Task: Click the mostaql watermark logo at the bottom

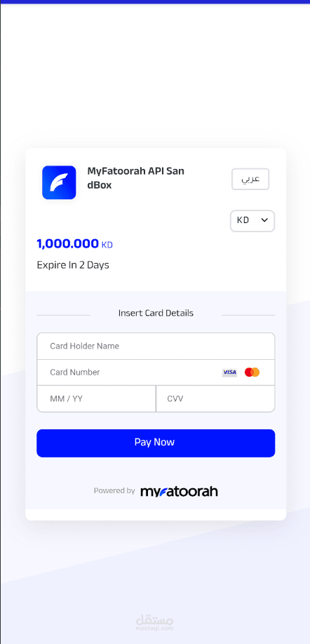Action: [154, 622]
